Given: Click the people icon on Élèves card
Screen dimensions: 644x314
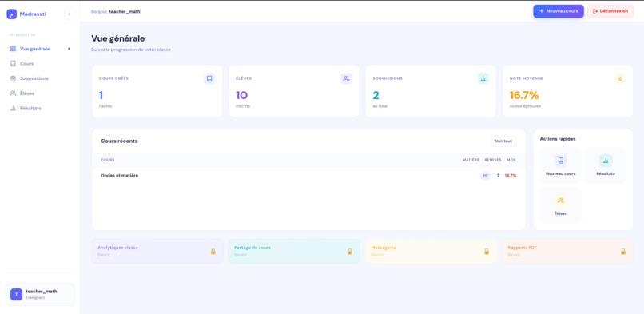Looking at the screenshot, I should pyautogui.click(x=346, y=79).
